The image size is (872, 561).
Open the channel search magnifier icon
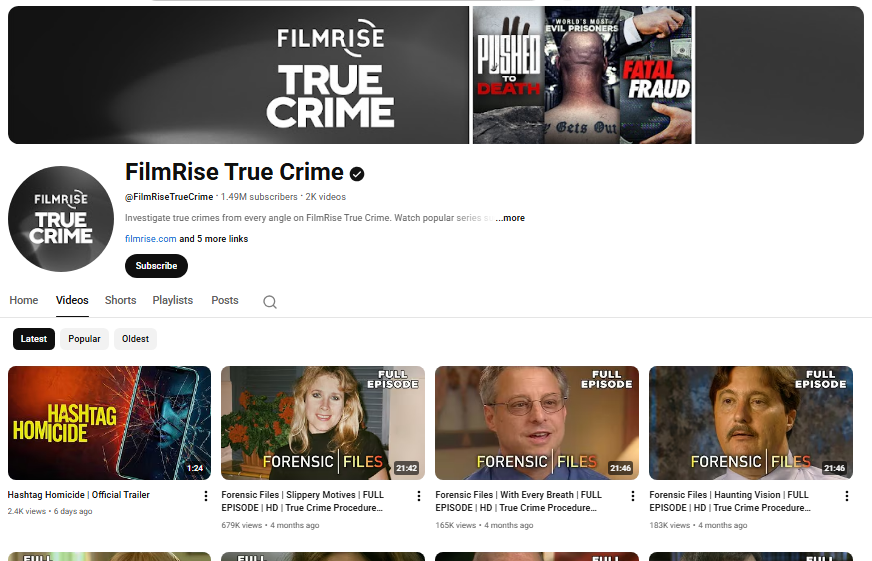(x=270, y=301)
